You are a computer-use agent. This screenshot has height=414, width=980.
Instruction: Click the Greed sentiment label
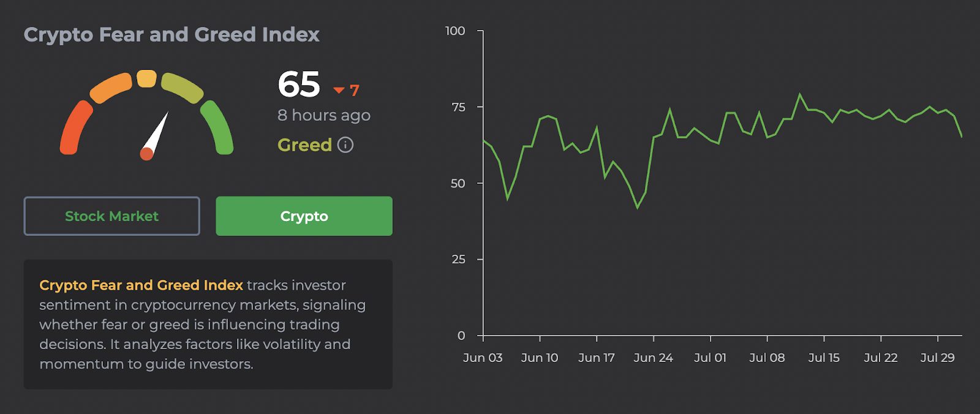pos(304,145)
